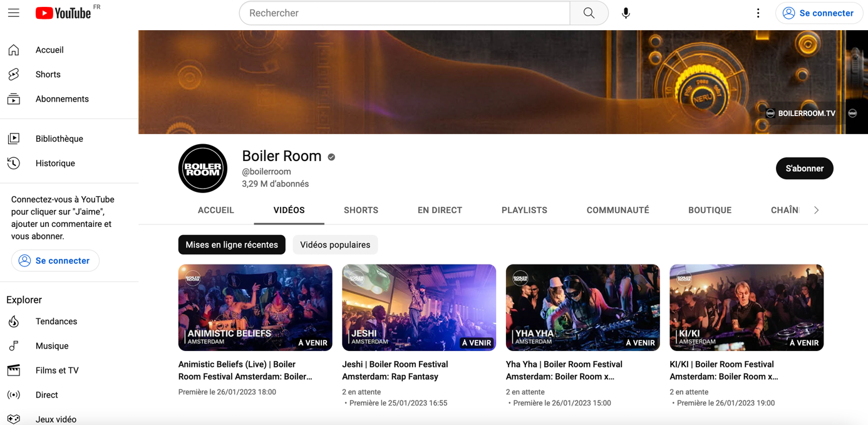Focus the Rechercher search field
Viewport: 868px width, 425px height.
(x=405, y=13)
